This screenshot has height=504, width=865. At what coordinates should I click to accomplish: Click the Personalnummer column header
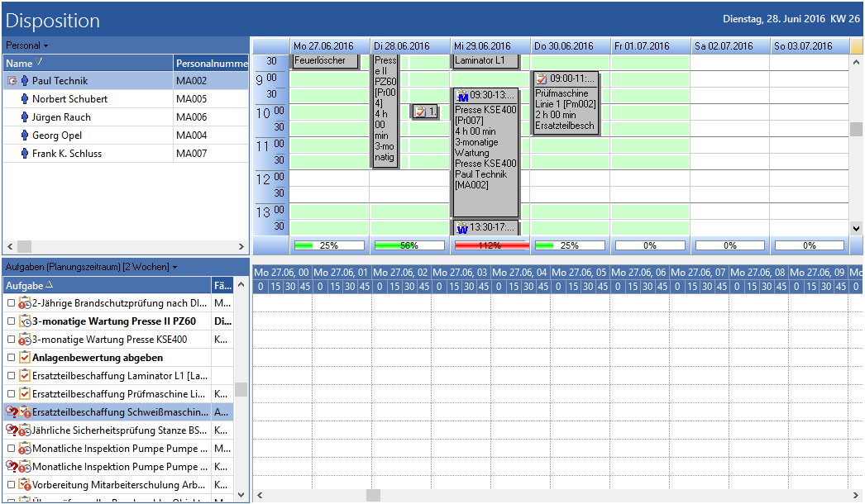tap(211, 64)
